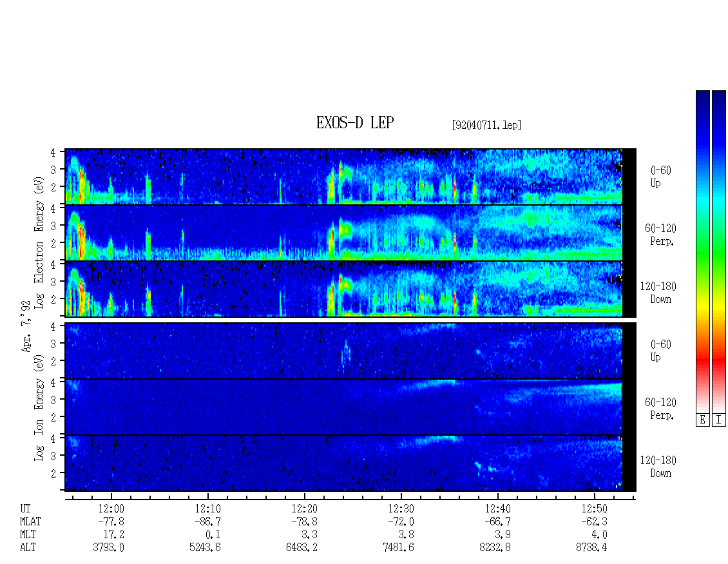Click the MLT value 3.8
This screenshot has width=728, height=564.
click(406, 535)
